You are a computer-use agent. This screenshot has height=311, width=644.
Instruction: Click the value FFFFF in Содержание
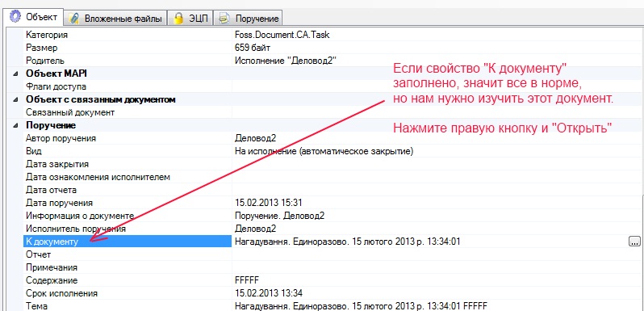coord(247,280)
